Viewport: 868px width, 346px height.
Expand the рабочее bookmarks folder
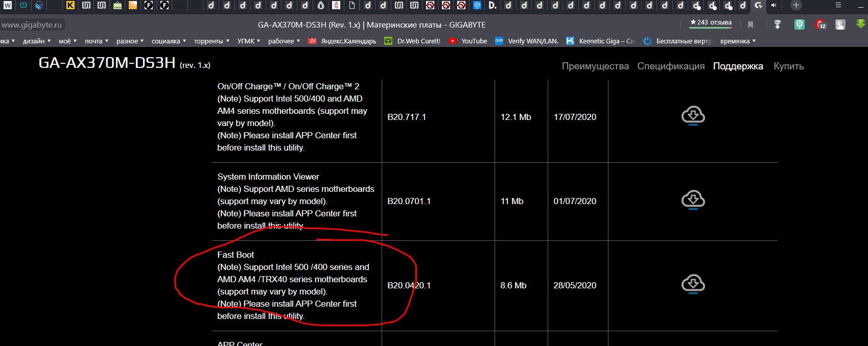pyautogui.click(x=285, y=41)
